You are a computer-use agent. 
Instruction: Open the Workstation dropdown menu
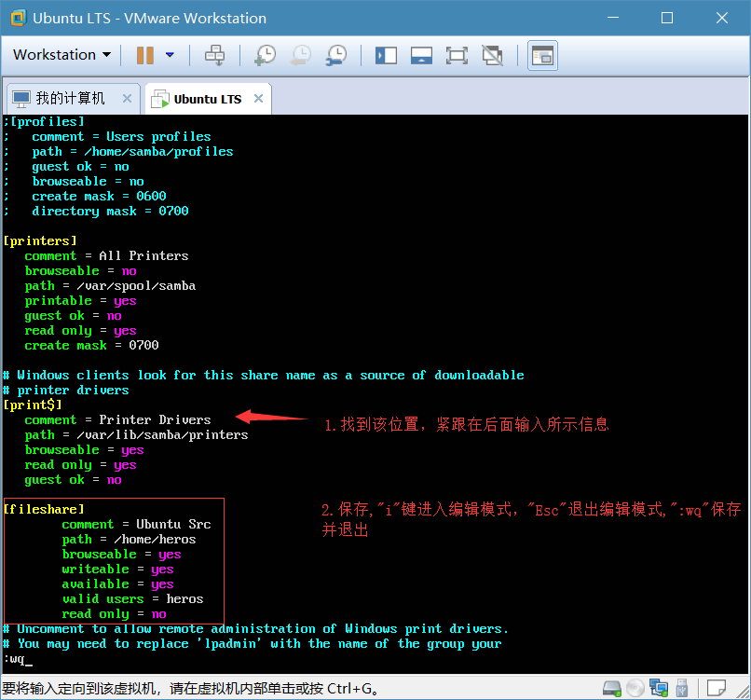pyautogui.click(x=61, y=55)
